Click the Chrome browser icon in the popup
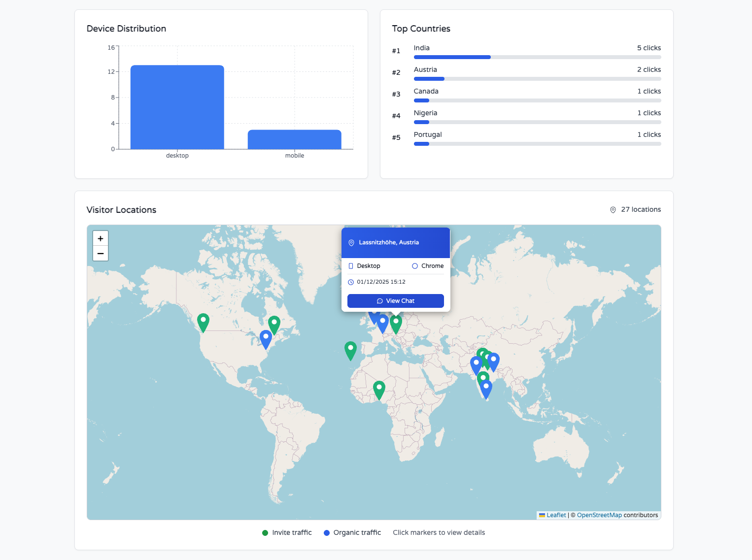 [414, 266]
